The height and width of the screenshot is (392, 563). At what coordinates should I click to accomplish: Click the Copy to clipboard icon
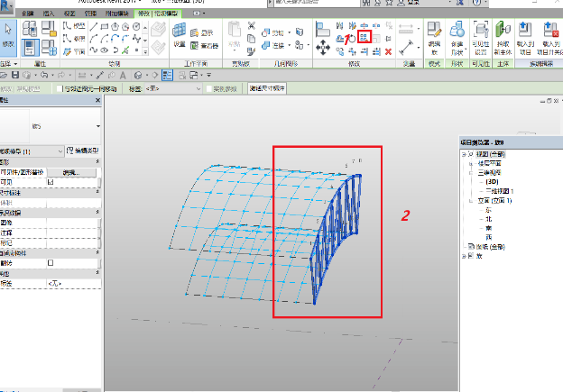[x=252, y=39]
